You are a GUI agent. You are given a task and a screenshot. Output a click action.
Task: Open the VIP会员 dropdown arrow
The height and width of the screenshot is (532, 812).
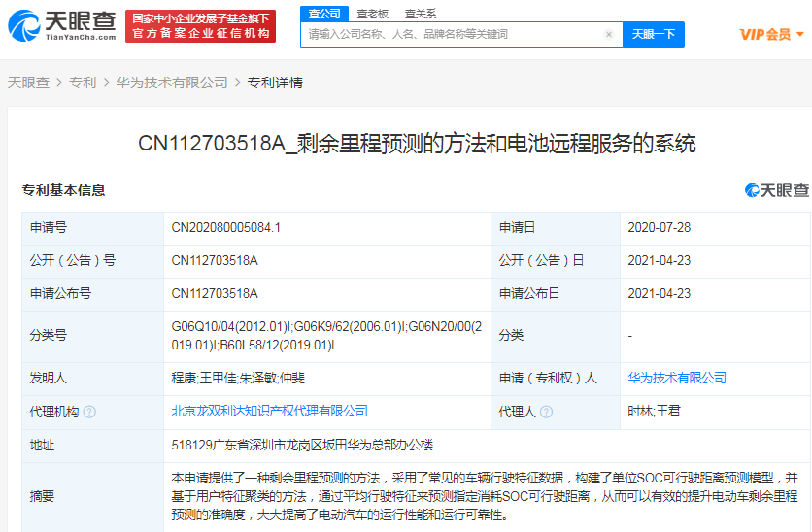pos(800,34)
